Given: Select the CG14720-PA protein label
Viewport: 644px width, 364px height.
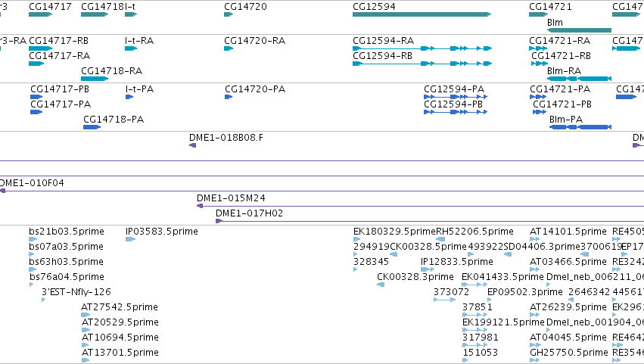Looking at the screenshot, I should tap(255, 89).
